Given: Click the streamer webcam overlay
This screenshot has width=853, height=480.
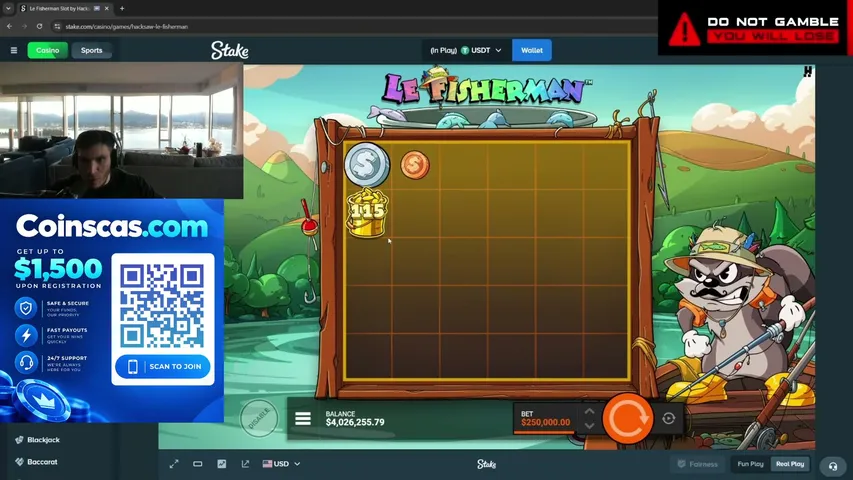Looking at the screenshot, I should point(121,131).
